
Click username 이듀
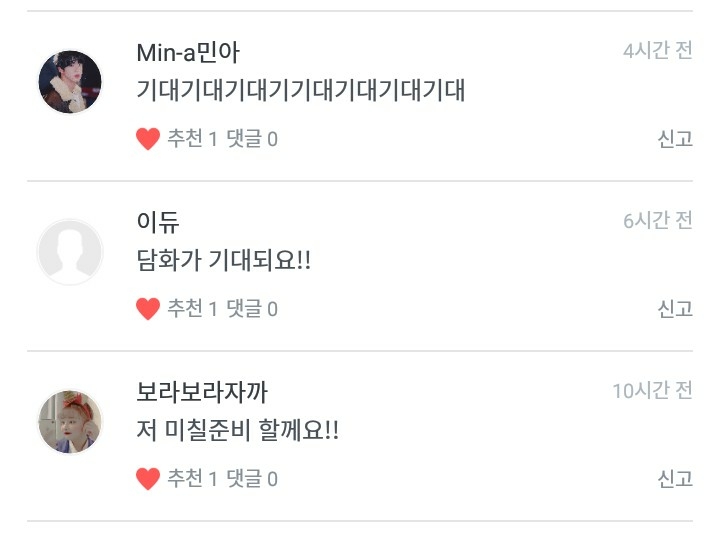click(158, 222)
